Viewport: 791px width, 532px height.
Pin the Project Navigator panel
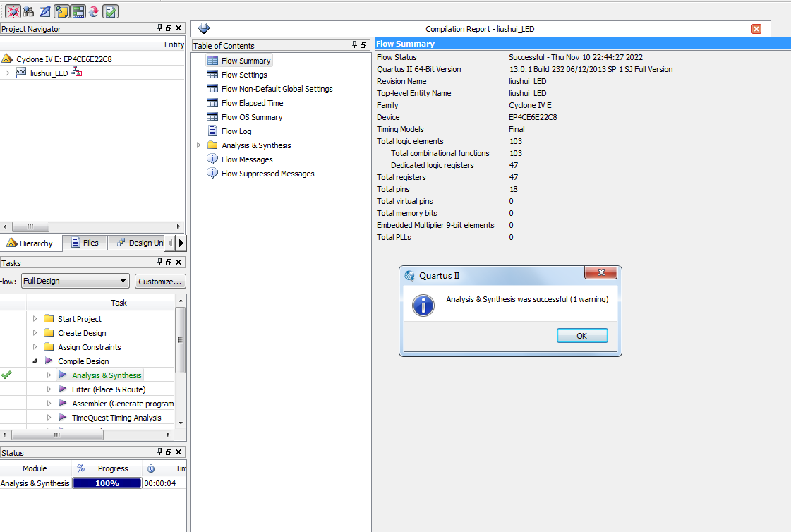(x=160, y=28)
